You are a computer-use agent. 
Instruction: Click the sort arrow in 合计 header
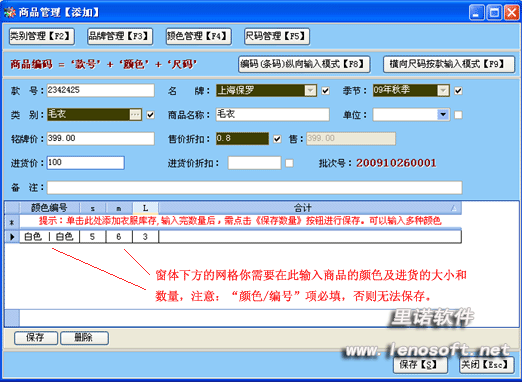pos(453,208)
